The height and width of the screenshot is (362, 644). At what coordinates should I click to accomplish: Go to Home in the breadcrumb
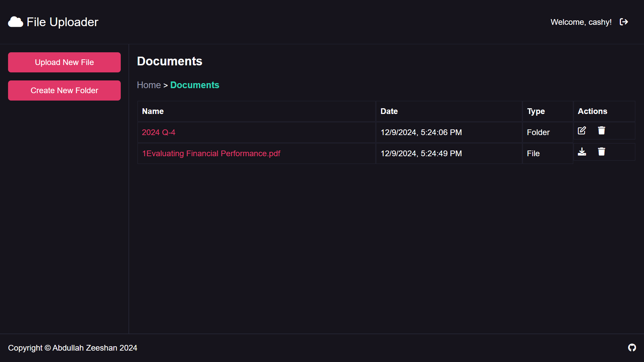click(x=149, y=85)
